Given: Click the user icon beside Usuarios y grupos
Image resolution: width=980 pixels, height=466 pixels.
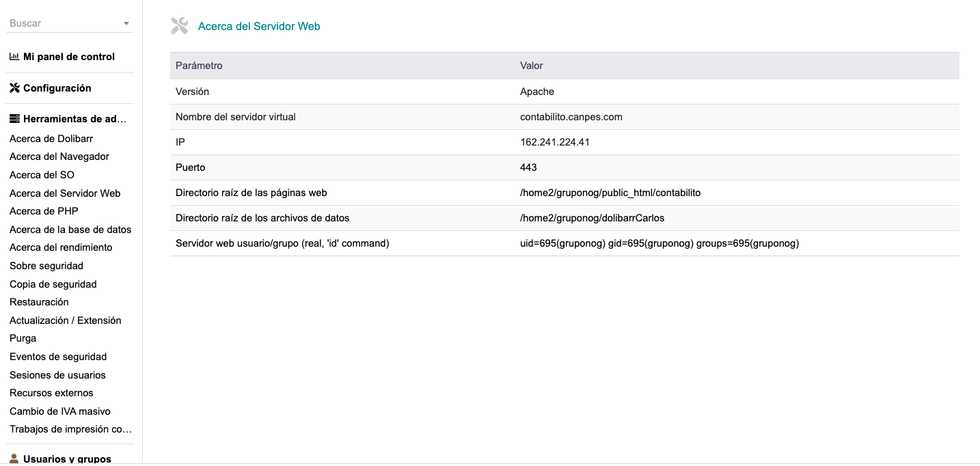Looking at the screenshot, I should point(14,458).
